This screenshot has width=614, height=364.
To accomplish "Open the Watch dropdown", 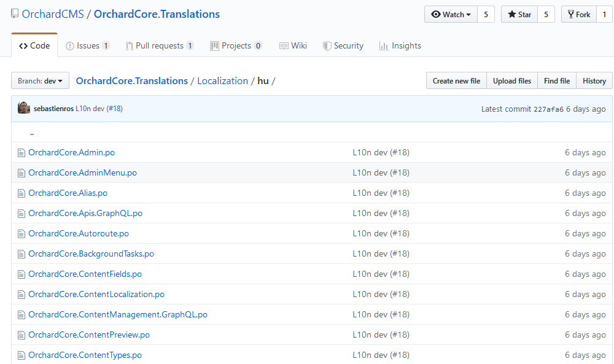I will (451, 15).
